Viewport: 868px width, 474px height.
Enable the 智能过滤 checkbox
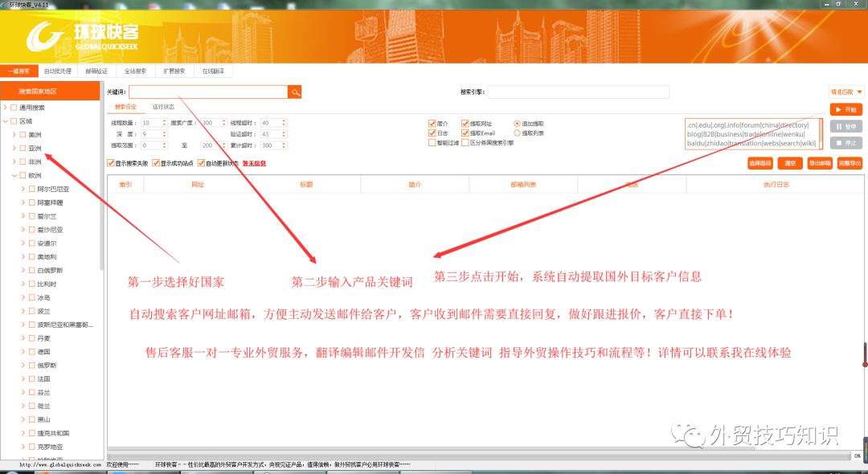pyautogui.click(x=431, y=142)
